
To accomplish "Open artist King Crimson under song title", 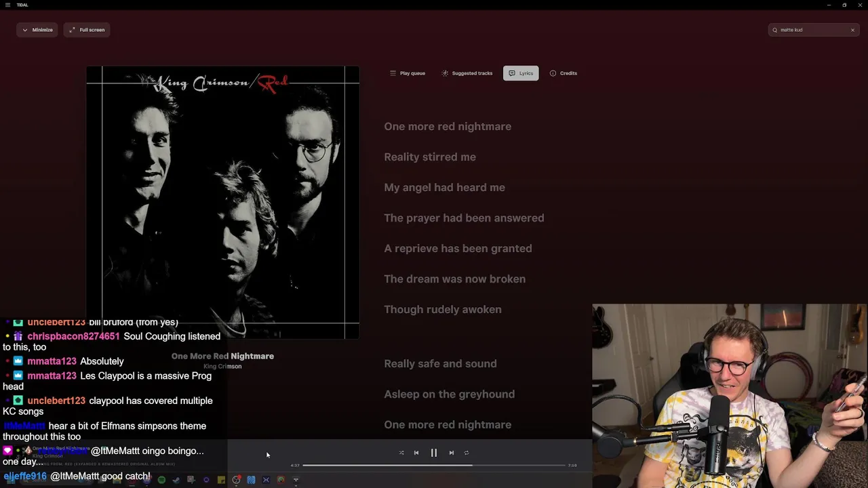I will 222,367.
